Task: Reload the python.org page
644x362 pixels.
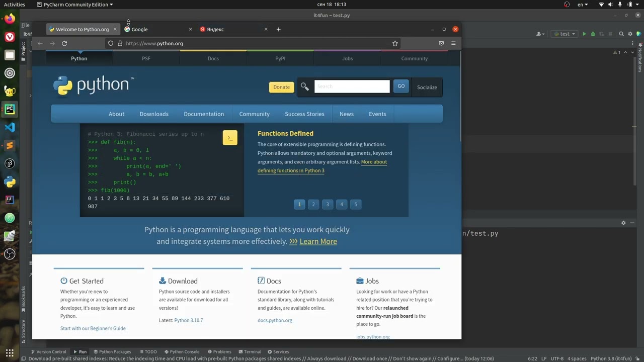Action: coord(64,43)
